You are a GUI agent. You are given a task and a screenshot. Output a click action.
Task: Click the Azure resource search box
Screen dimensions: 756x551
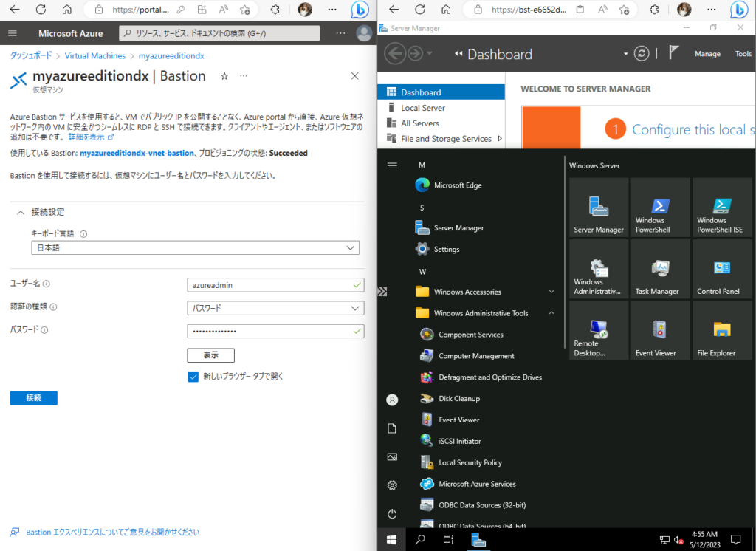point(219,33)
